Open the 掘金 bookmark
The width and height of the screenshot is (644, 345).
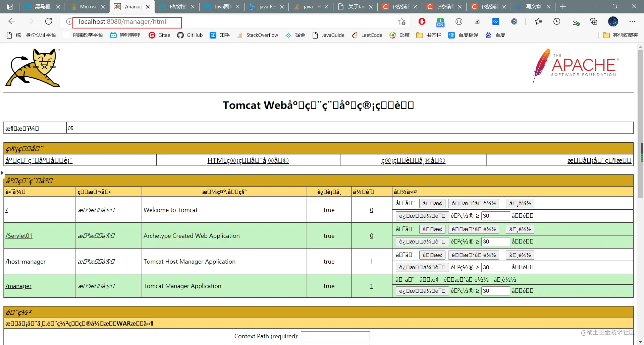[295, 35]
